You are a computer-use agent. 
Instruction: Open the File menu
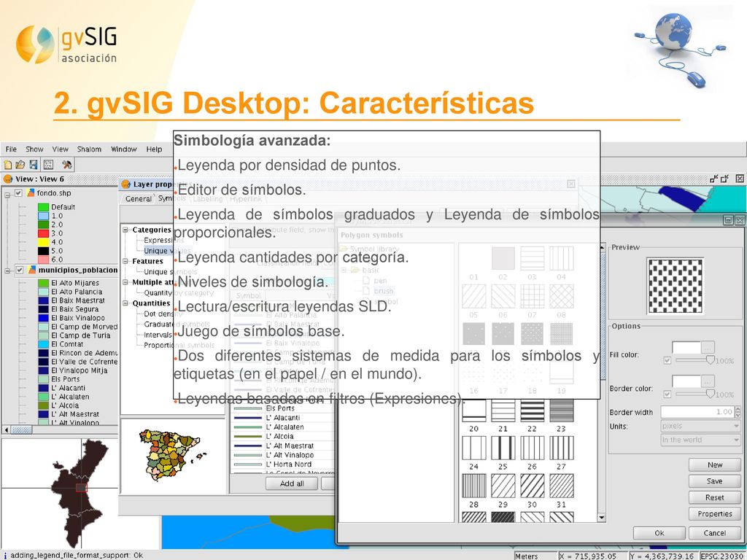pyautogui.click(x=11, y=149)
